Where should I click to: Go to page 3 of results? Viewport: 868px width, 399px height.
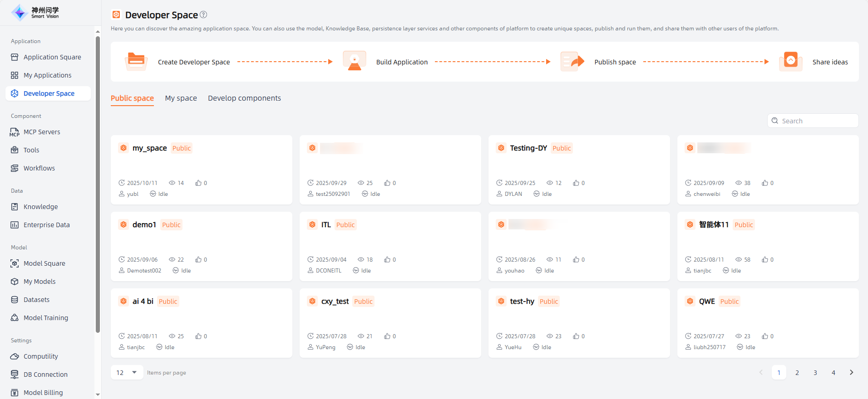[x=815, y=373]
